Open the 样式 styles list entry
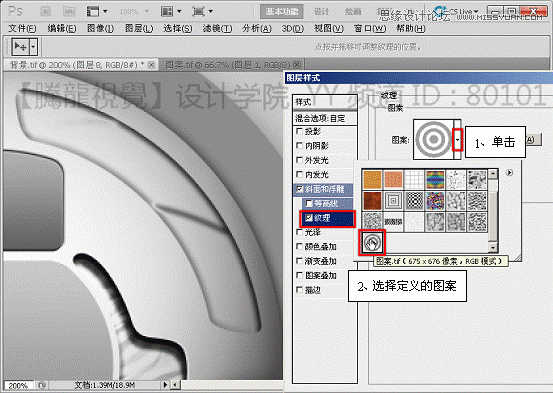The image size is (553, 393). pyautogui.click(x=325, y=102)
